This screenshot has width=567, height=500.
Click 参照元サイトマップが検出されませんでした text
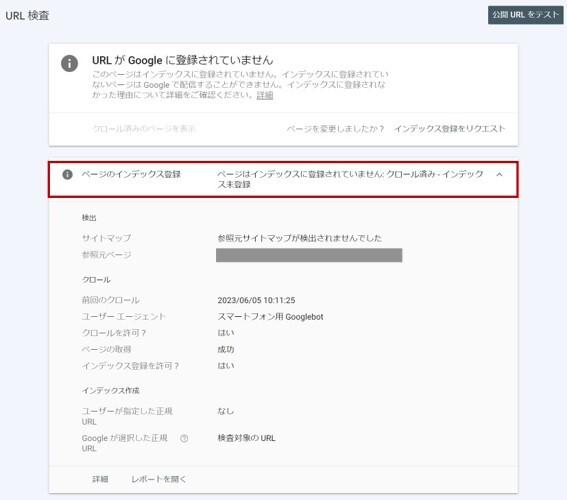[x=299, y=238]
